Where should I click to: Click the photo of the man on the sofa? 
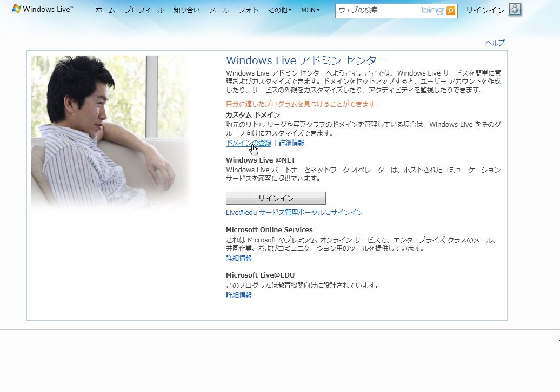pyautogui.click(x=110, y=131)
